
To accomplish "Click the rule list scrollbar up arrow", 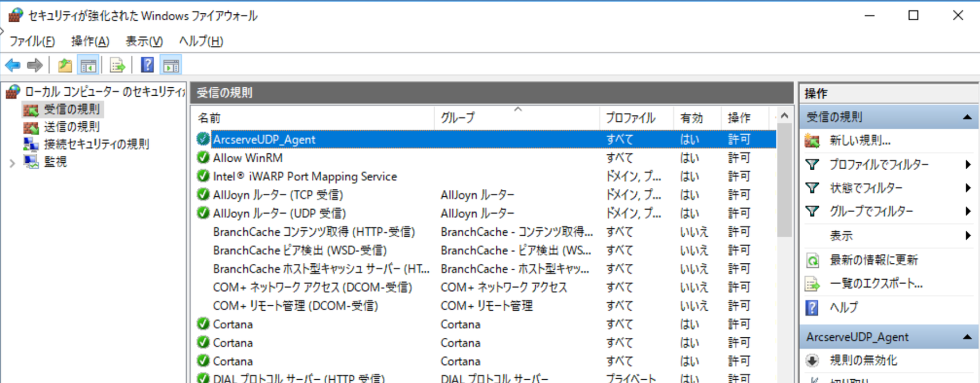I will (x=784, y=116).
